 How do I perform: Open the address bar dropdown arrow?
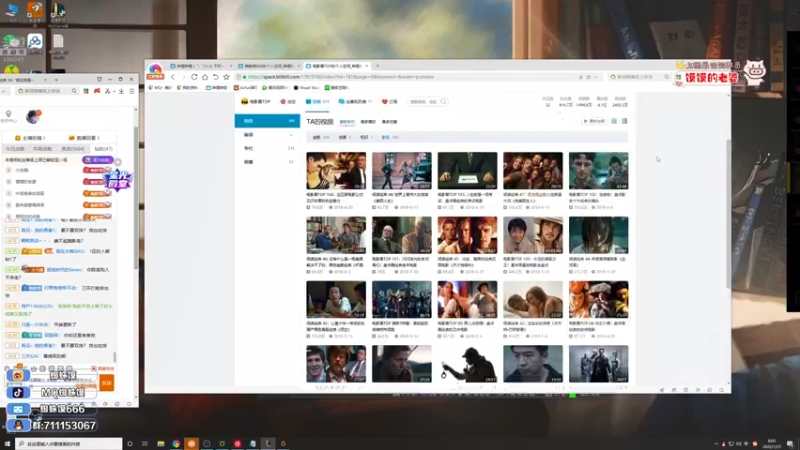coord(595,77)
